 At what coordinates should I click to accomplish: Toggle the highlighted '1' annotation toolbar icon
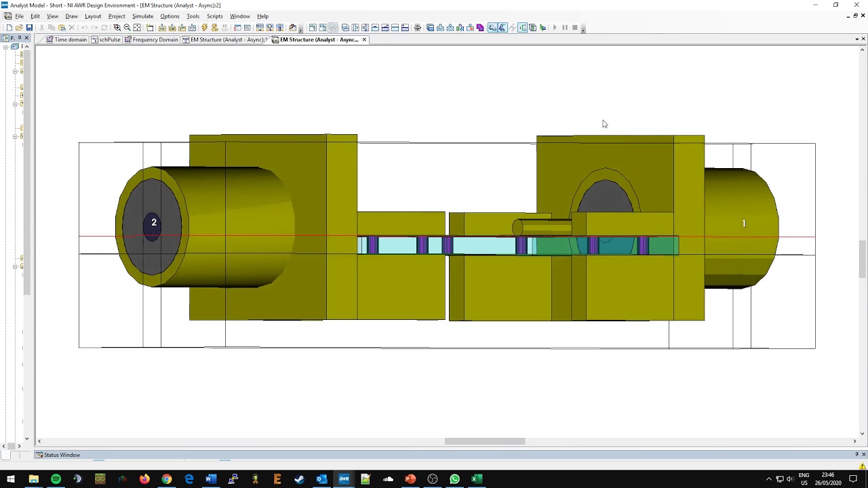[x=522, y=28]
